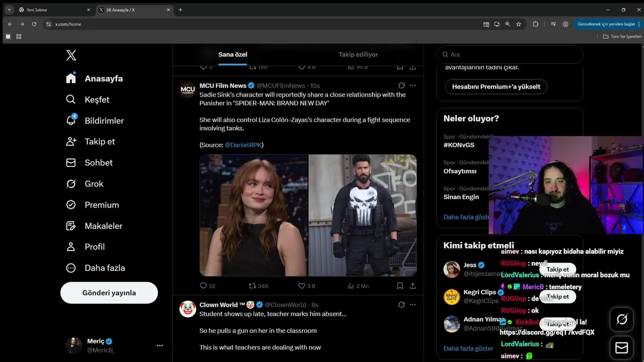Bookmark this page with the star icon

pyautogui.click(x=519, y=24)
